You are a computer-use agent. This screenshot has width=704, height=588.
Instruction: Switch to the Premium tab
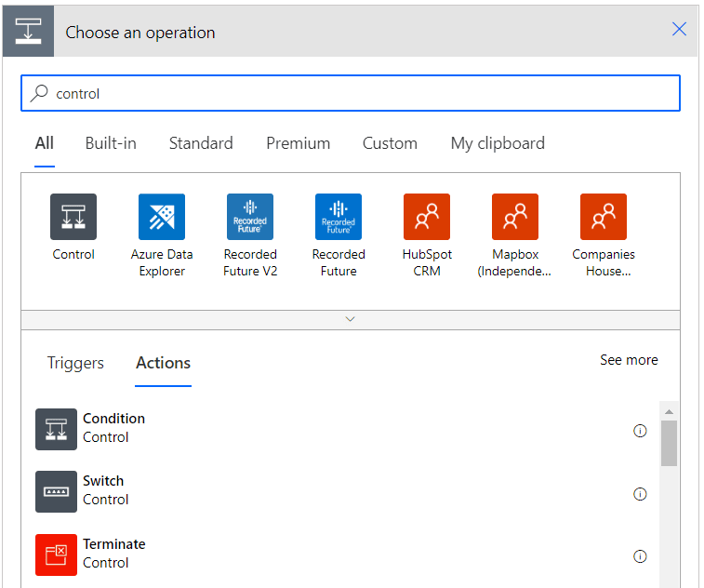[299, 143]
